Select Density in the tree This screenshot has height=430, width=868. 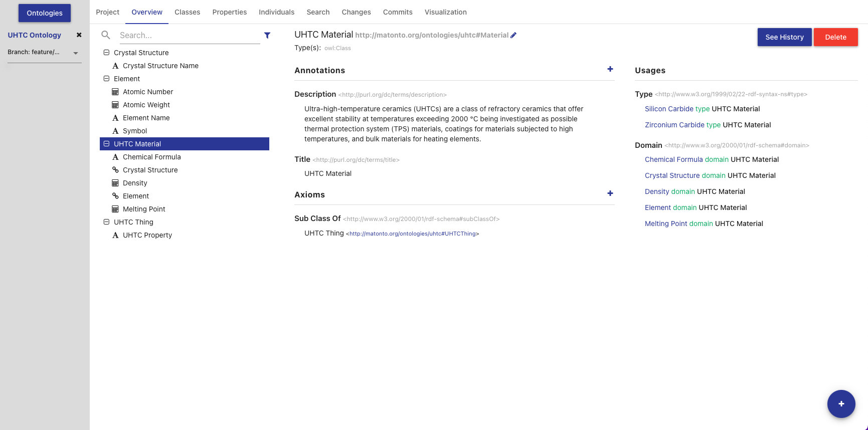click(x=135, y=183)
